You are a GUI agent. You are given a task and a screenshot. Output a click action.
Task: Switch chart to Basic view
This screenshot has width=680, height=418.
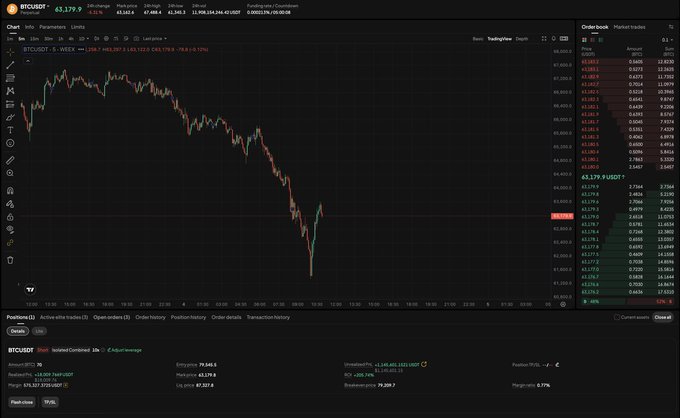point(477,39)
